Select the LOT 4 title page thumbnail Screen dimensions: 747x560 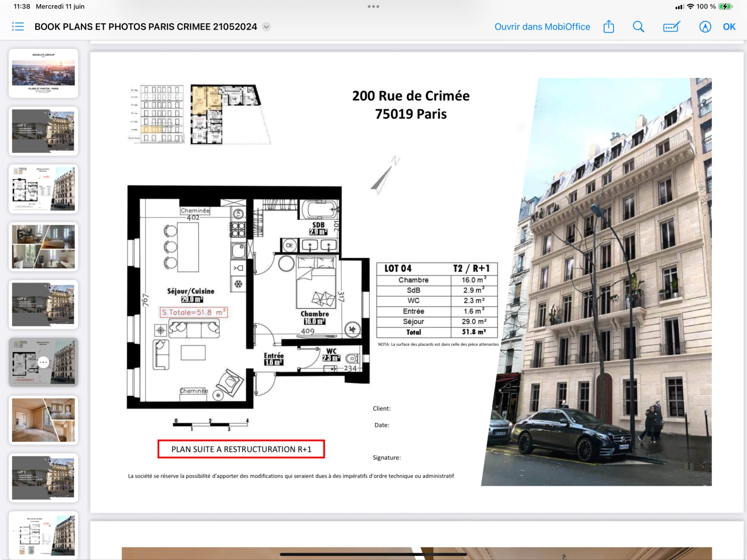point(44,304)
